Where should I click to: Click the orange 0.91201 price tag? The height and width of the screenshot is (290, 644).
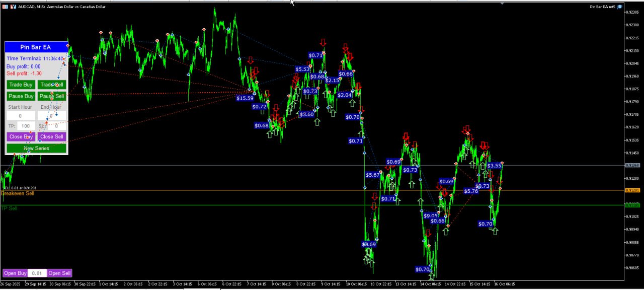coord(632,190)
